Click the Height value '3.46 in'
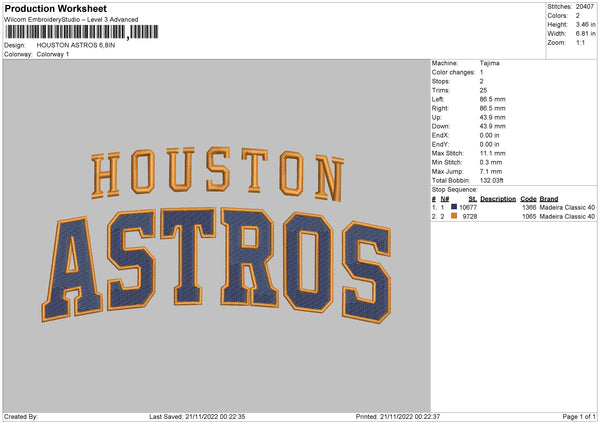 tap(585, 24)
